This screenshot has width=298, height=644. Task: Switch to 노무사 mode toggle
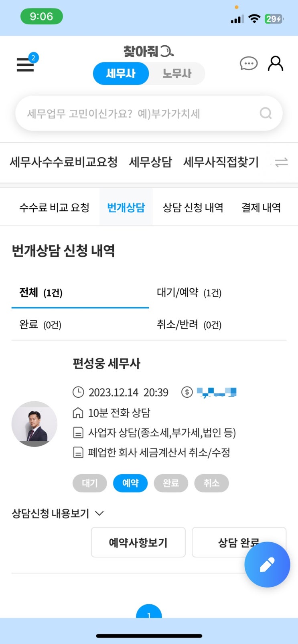point(177,74)
